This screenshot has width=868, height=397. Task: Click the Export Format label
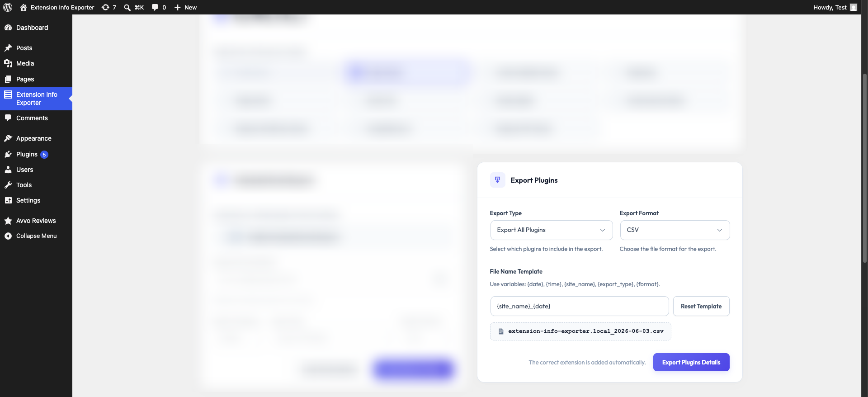pyautogui.click(x=639, y=213)
